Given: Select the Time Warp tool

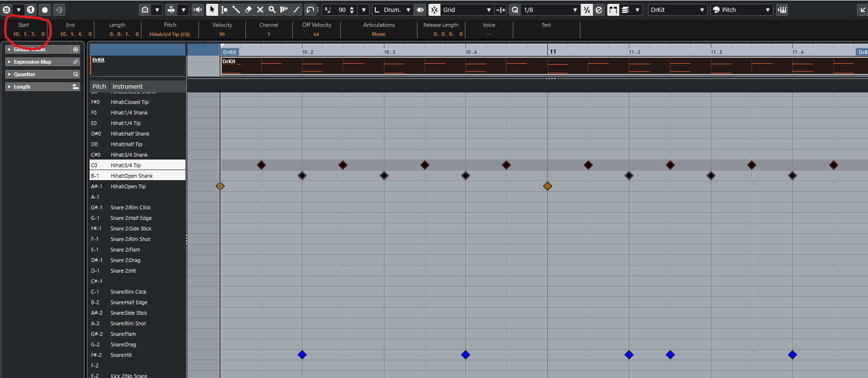Looking at the screenshot, I should (284, 10).
